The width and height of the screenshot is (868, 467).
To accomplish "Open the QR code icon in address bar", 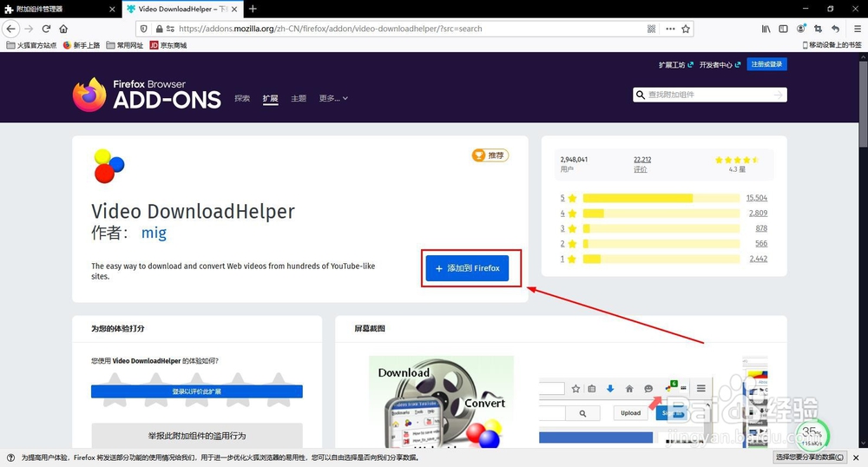I will pos(652,29).
